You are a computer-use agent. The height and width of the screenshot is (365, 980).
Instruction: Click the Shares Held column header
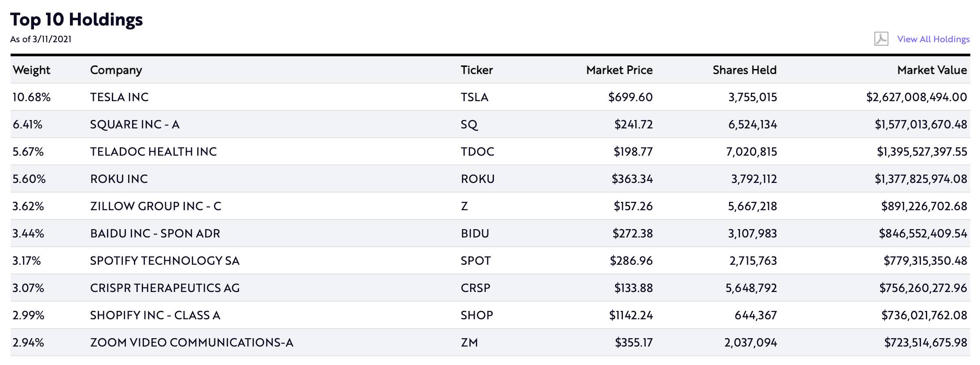click(x=744, y=70)
